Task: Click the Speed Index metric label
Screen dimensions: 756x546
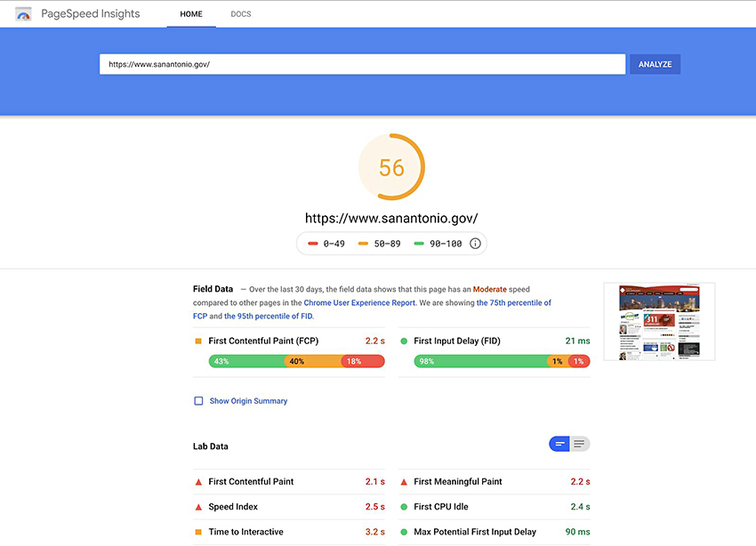Action: pos(233,507)
